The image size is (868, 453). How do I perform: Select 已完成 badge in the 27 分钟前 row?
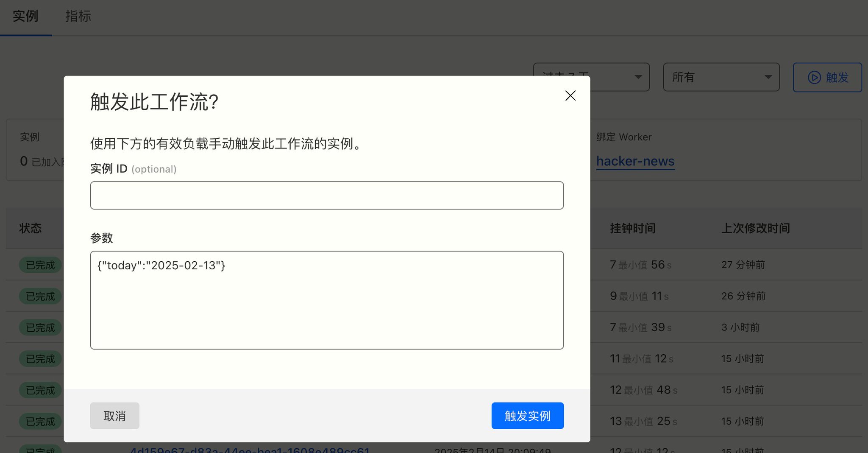tap(40, 265)
